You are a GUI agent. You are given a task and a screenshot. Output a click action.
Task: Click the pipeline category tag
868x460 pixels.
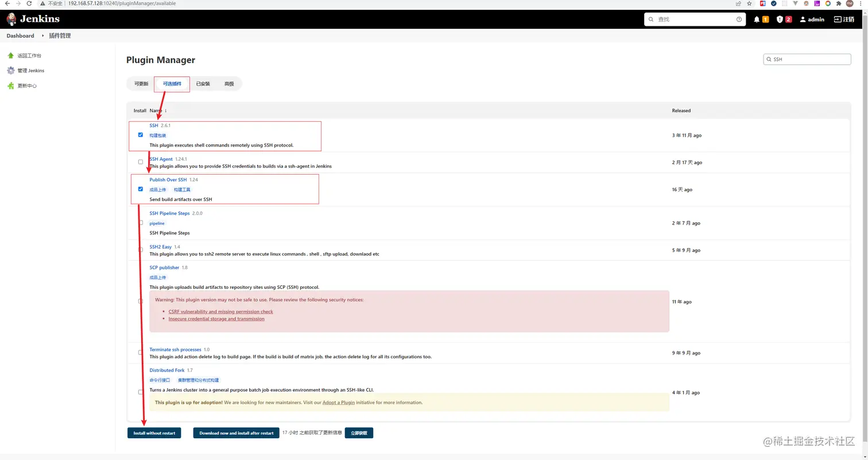click(x=157, y=223)
